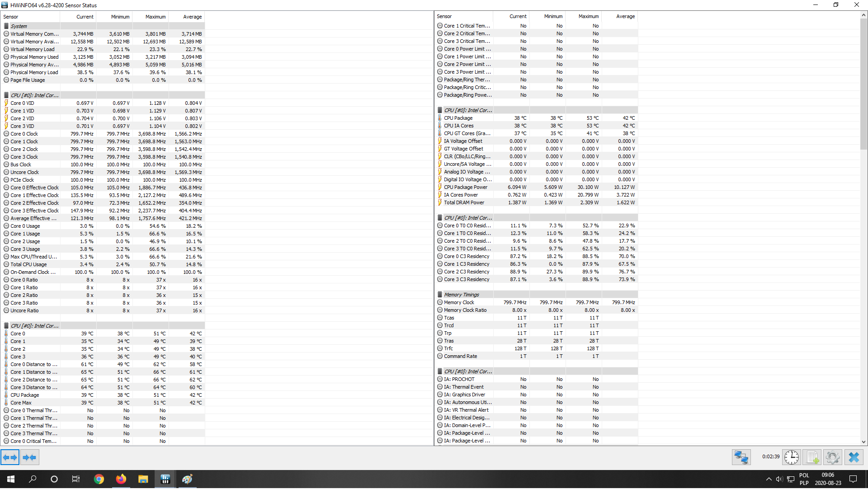Select the IA Cores Power row

pyautogui.click(x=536, y=195)
